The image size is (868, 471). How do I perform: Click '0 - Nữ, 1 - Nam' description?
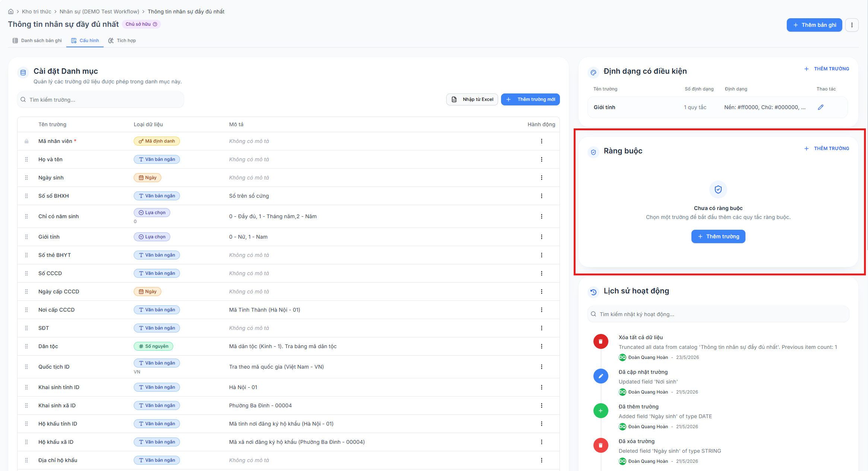(x=248, y=237)
